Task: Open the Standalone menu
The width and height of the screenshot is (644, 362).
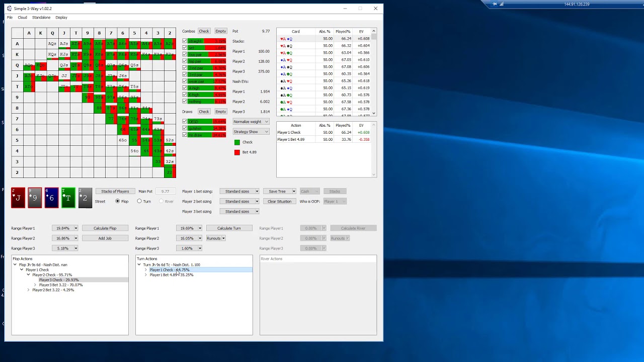Action: [41, 18]
